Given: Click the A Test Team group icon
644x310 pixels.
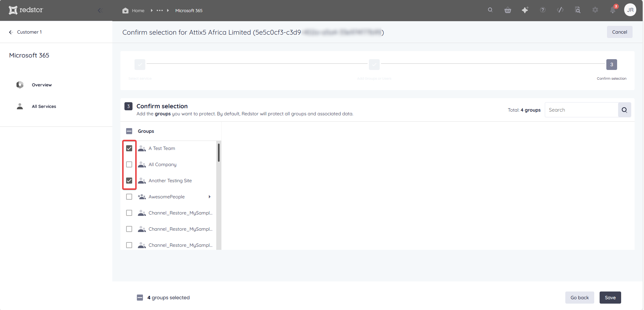Looking at the screenshot, I should (142, 148).
